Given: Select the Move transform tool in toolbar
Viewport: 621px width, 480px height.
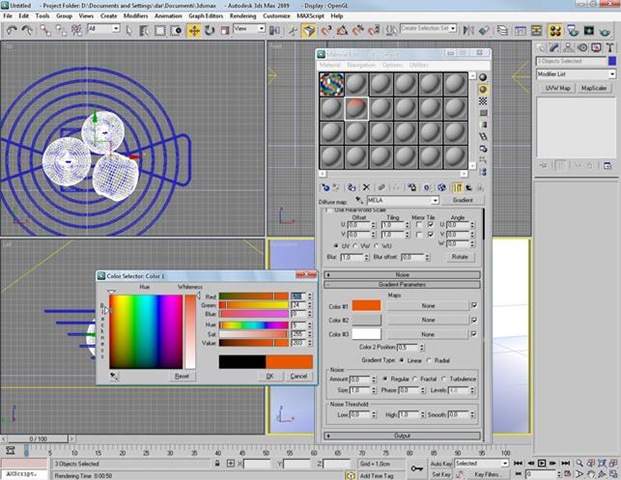Looking at the screenshot, I should (194, 30).
